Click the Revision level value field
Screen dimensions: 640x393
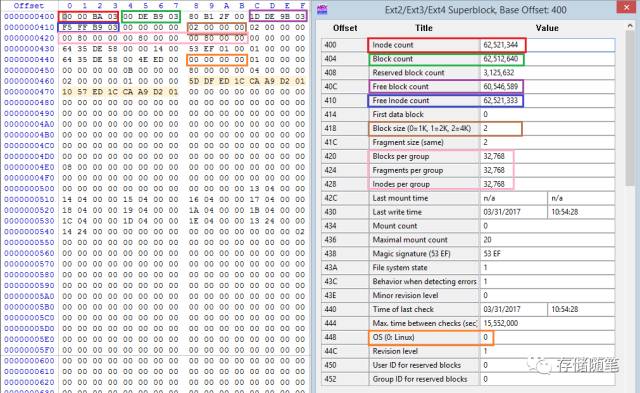pos(547,351)
